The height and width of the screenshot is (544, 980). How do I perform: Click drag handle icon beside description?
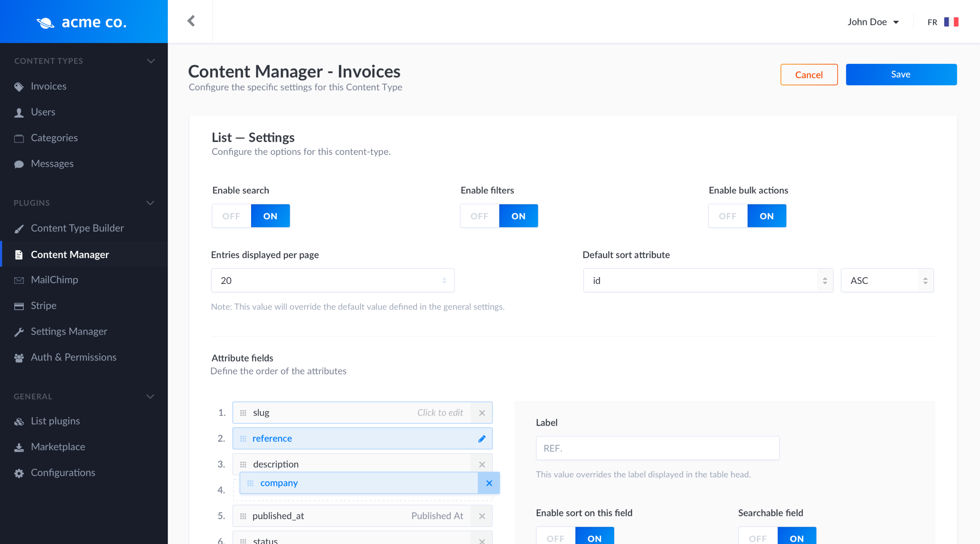tap(243, 464)
